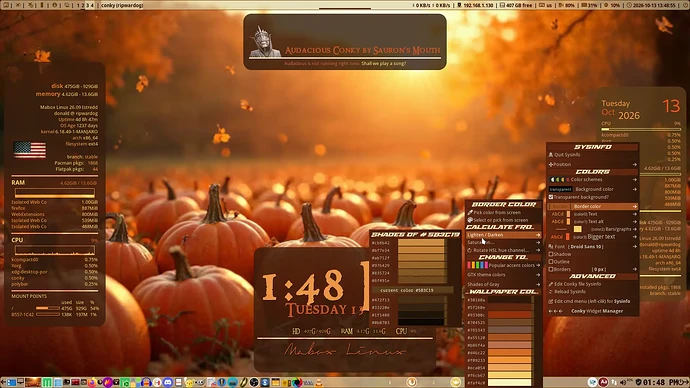Open Rotate HSL hue channel entry
The width and height of the screenshot is (690, 388).
point(504,250)
